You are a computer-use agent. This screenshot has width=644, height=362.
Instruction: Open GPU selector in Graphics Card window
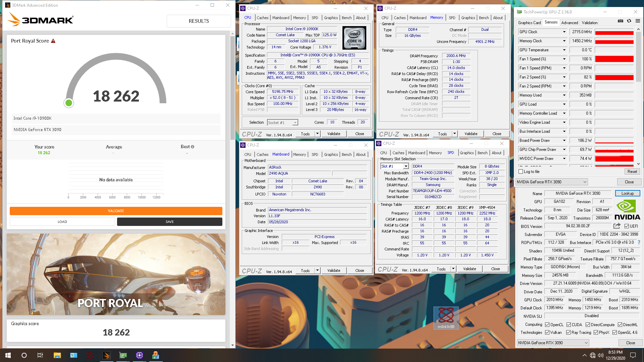pyautogui.click(x=553, y=343)
